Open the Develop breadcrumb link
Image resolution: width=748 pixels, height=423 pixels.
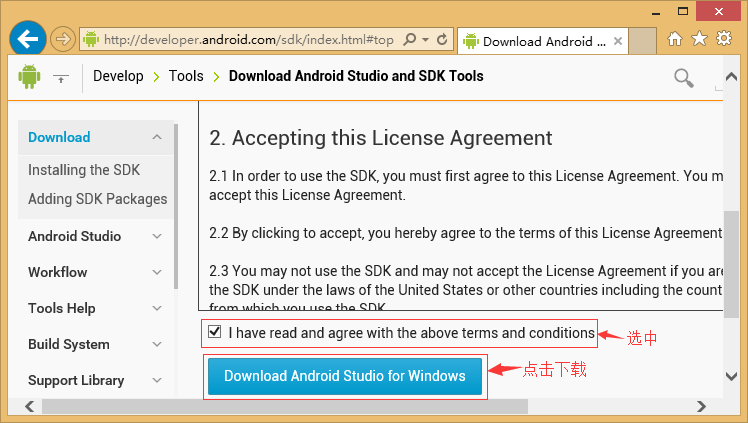(118, 76)
